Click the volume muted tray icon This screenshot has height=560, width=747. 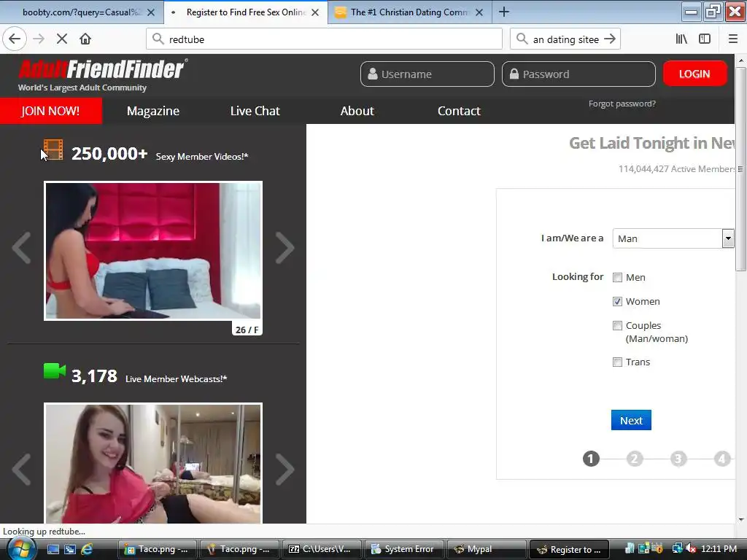[691, 549]
